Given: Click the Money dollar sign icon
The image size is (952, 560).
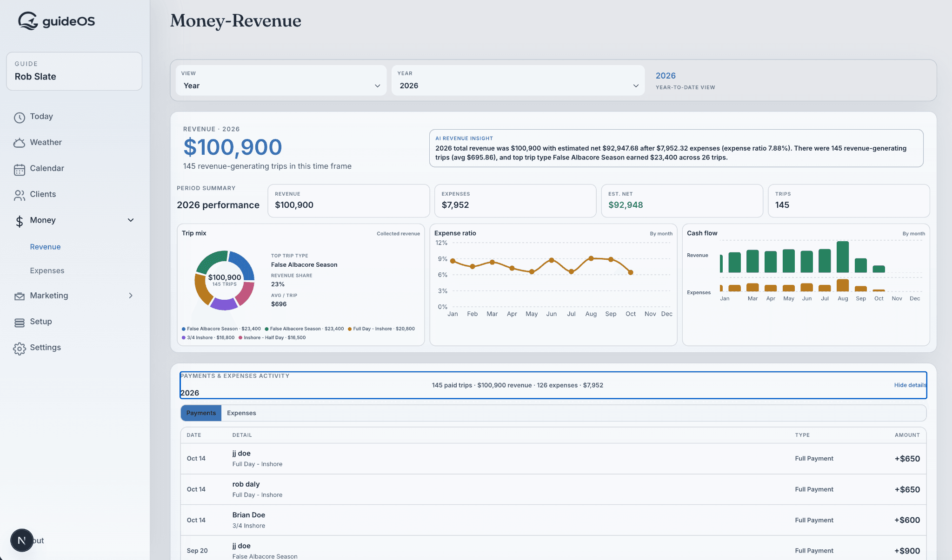Looking at the screenshot, I should point(19,221).
